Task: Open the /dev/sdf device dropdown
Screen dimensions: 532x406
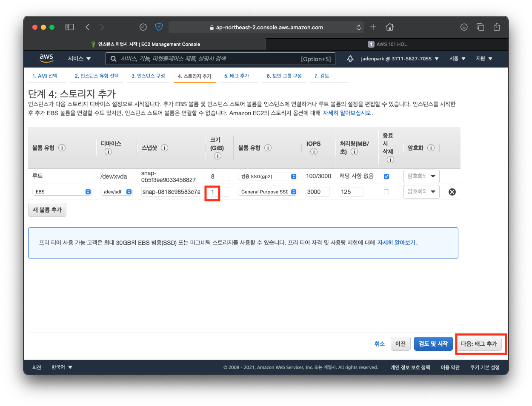Action: (116, 192)
